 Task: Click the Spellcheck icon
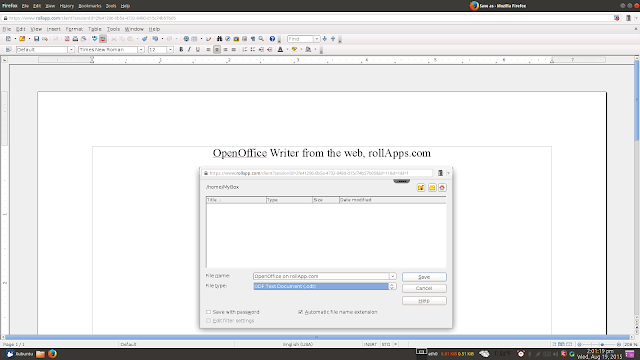[x=94, y=39]
